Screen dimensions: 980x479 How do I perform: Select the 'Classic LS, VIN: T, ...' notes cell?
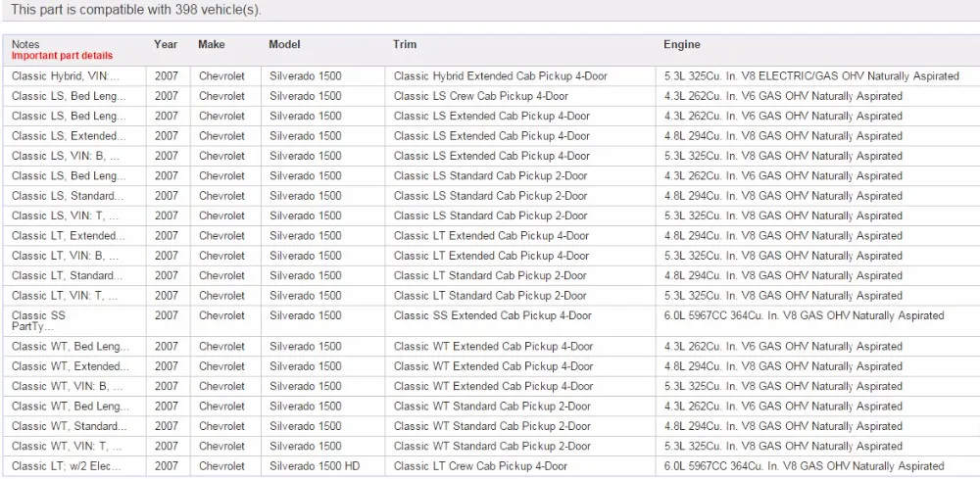point(74,216)
